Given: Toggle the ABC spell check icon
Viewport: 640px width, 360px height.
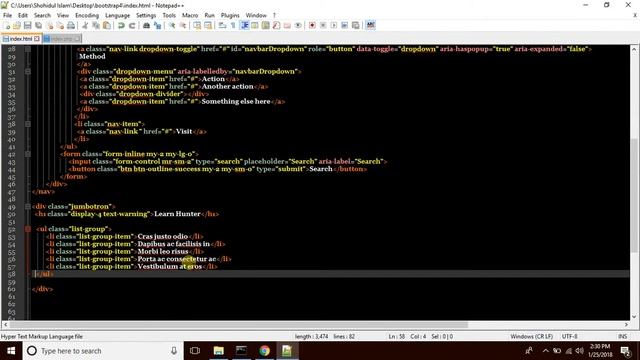Looking at the screenshot, I should click(x=370, y=25).
